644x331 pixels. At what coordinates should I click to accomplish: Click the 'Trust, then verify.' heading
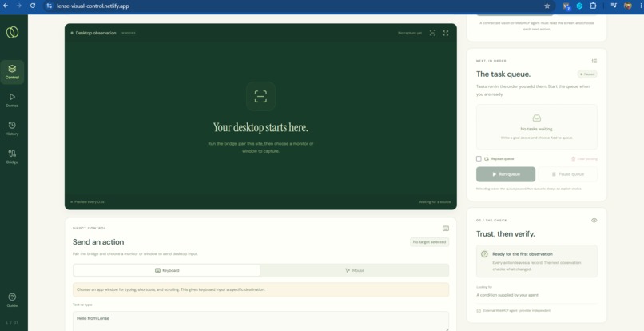pos(505,234)
